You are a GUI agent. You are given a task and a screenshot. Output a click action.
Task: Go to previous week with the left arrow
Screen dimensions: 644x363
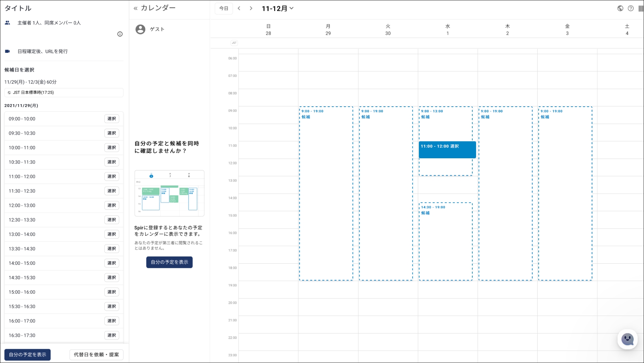point(239,8)
